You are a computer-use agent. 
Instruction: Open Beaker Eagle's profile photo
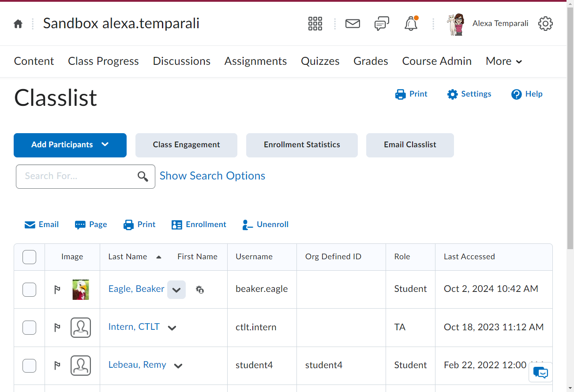coord(81,290)
